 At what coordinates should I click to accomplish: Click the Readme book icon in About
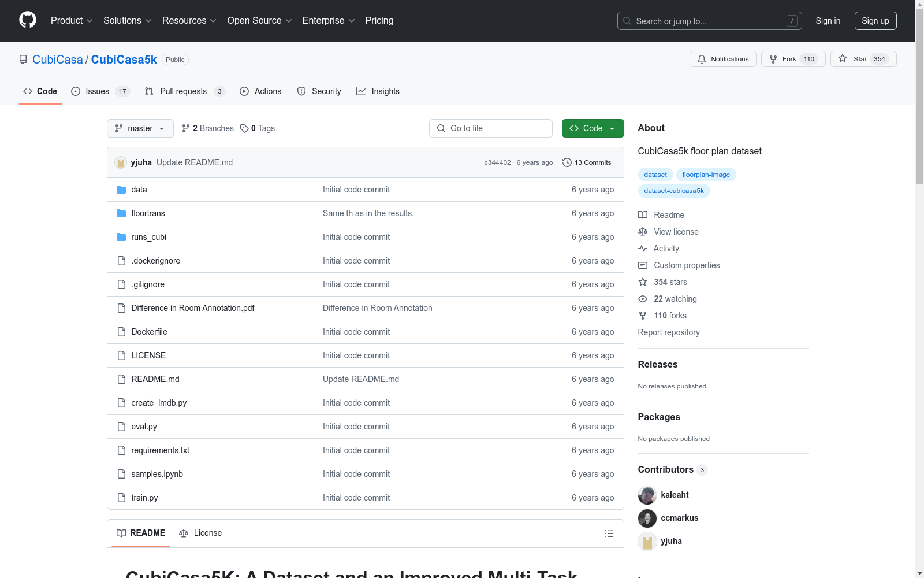click(x=643, y=215)
